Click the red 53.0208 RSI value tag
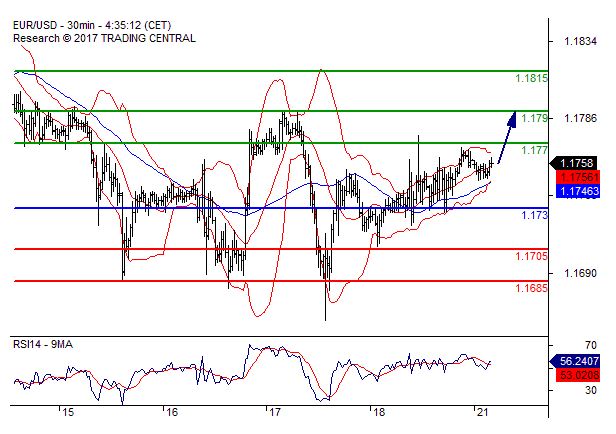The image size is (616, 434). point(578,375)
